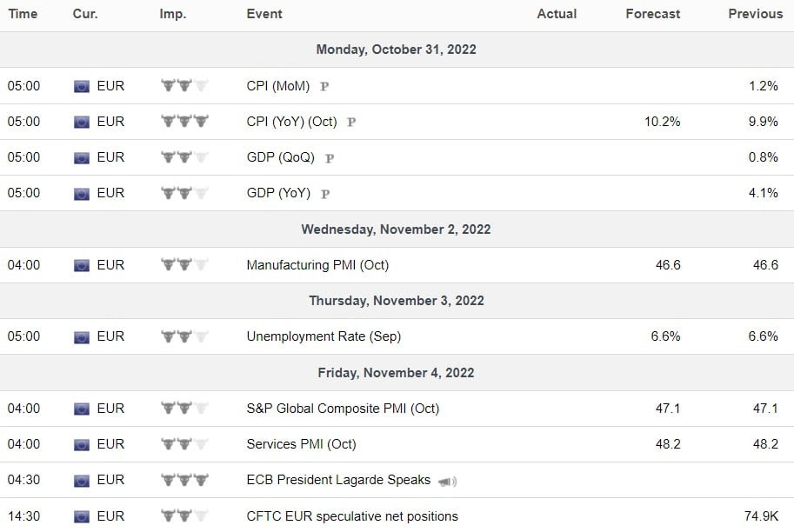Open S&P Global Composite PMI (Oct) details
794x532 pixels.
(343, 409)
